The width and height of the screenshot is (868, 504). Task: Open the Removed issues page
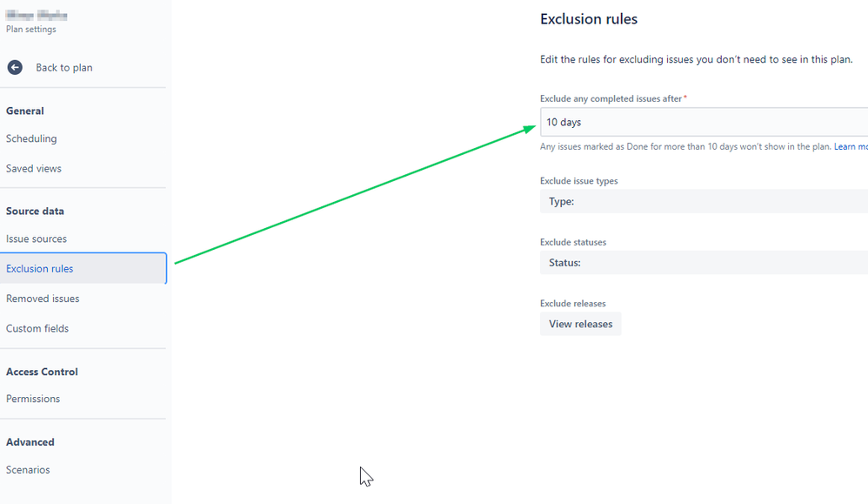point(43,299)
